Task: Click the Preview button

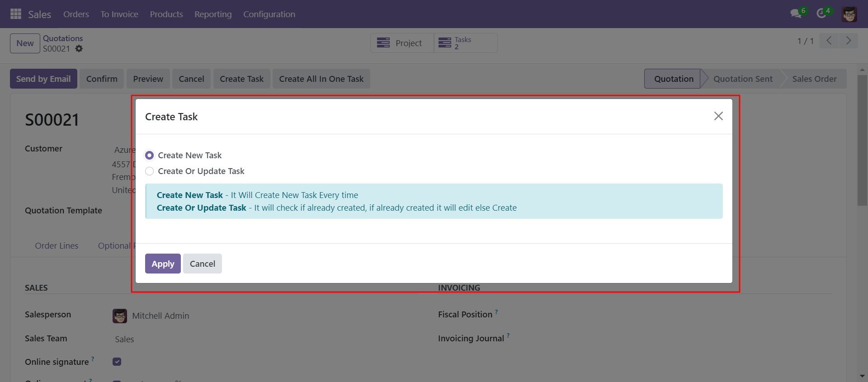Action: pyautogui.click(x=148, y=79)
